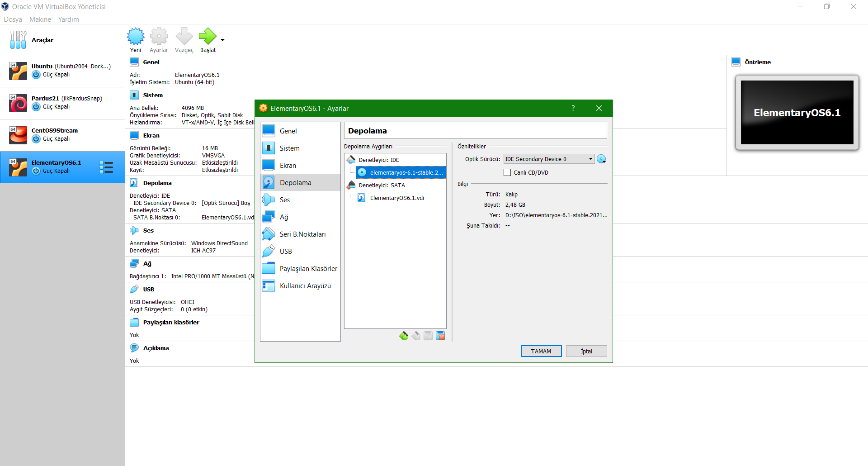Click the 2,48 GB size value
Screen dimensions: 868x466
coord(515,204)
